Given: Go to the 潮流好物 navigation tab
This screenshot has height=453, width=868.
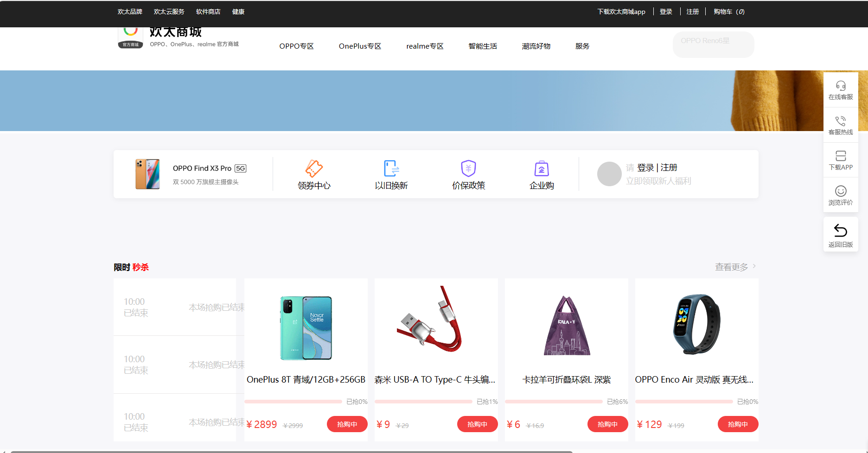Looking at the screenshot, I should coord(536,46).
